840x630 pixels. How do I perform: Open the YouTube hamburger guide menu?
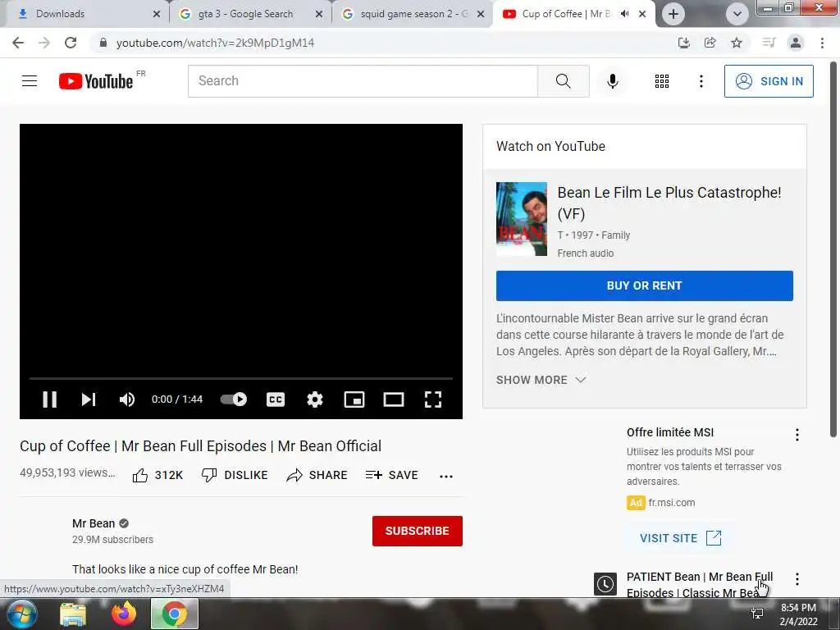30,81
